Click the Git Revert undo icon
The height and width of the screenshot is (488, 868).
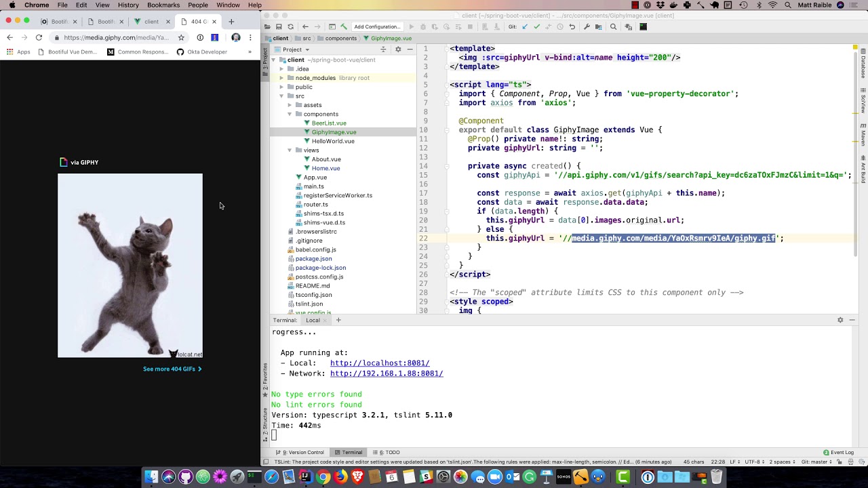(x=572, y=27)
